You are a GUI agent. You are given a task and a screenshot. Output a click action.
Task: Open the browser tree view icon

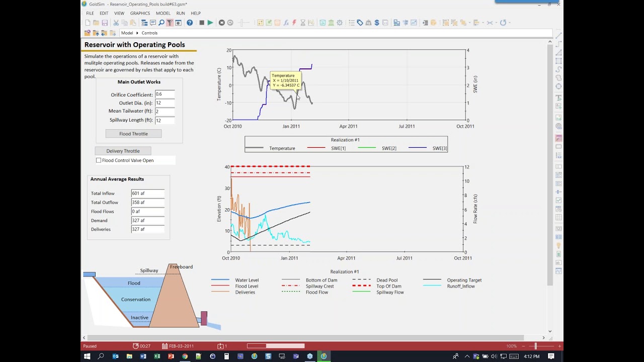(x=144, y=23)
